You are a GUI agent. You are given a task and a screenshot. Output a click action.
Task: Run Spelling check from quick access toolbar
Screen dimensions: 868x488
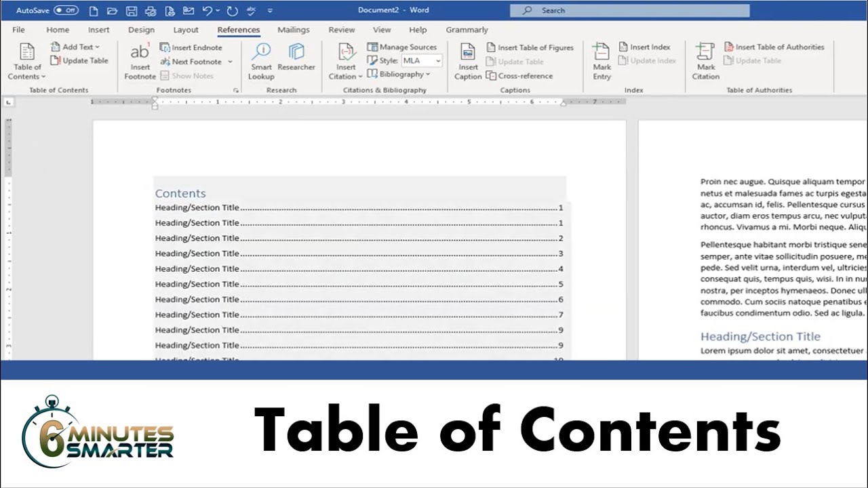[x=252, y=11]
